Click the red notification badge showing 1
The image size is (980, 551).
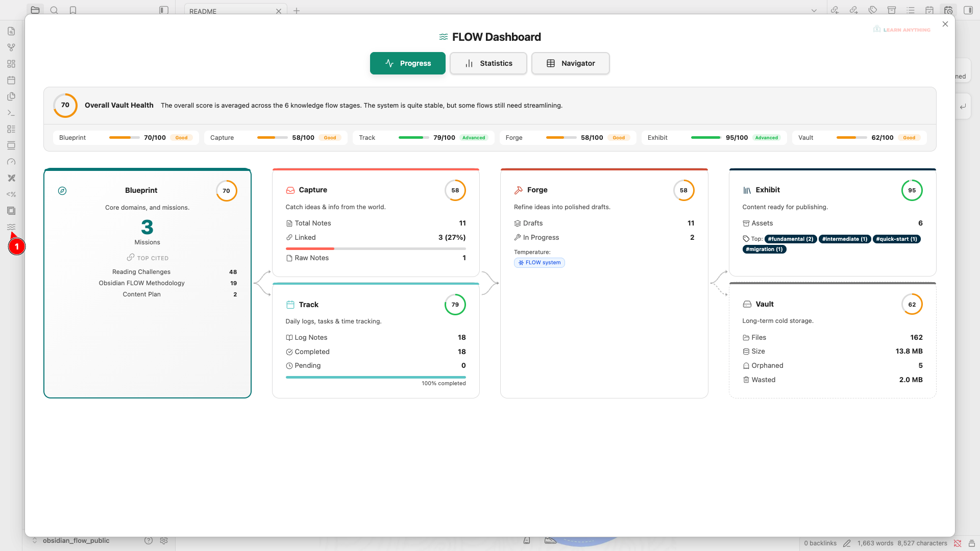[17, 246]
